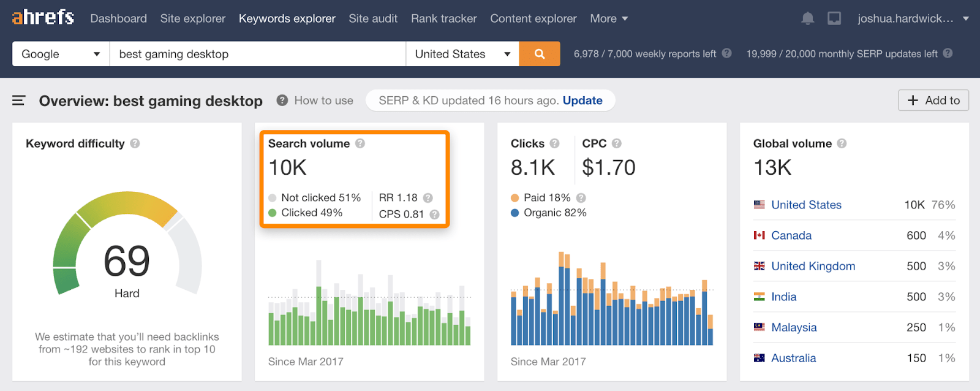The width and height of the screenshot is (980, 391).
Task: Click the 19,999 / 20,000 monthly SERP updates text
Action: point(842,54)
